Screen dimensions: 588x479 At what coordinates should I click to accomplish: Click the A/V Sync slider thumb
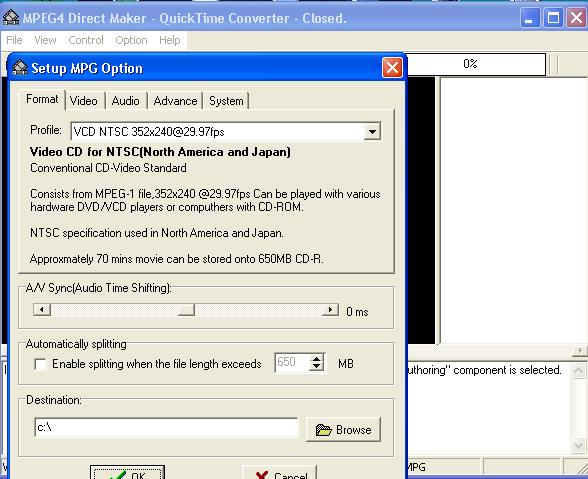pos(186,310)
